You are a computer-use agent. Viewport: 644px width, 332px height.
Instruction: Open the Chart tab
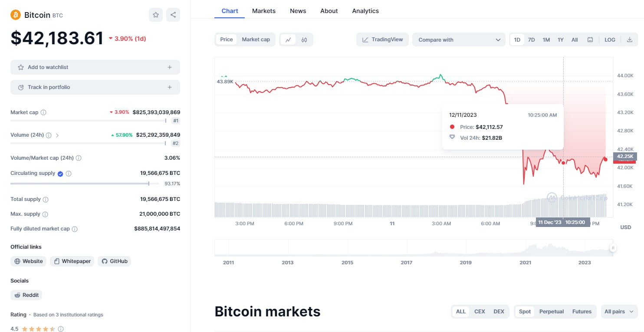pyautogui.click(x=230, y=11)
